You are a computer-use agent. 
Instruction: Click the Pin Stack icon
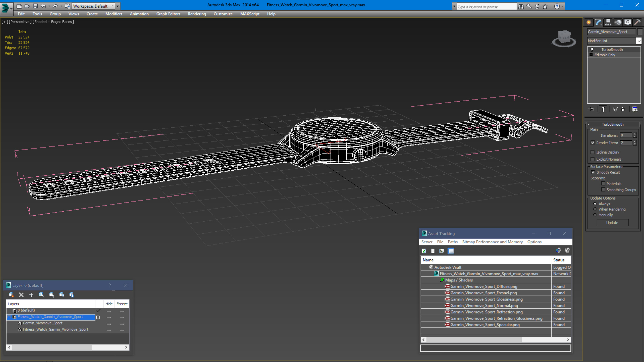pos(591,109)
